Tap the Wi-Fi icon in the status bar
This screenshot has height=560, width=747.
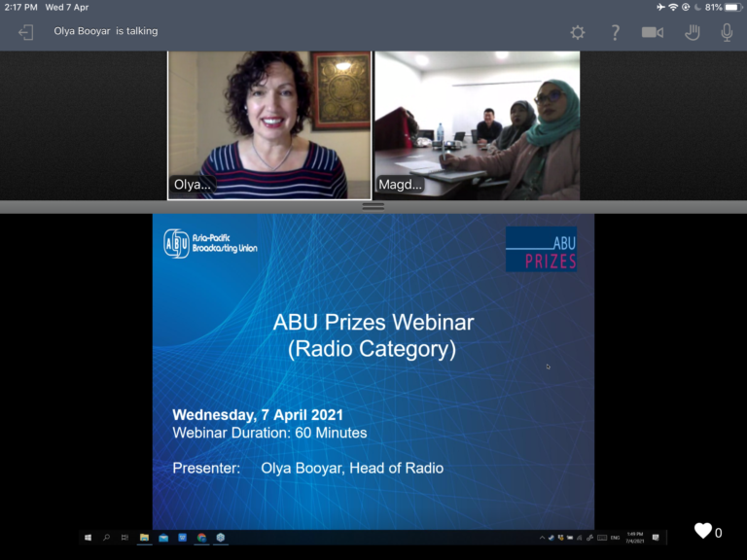(x=673, y=7)
